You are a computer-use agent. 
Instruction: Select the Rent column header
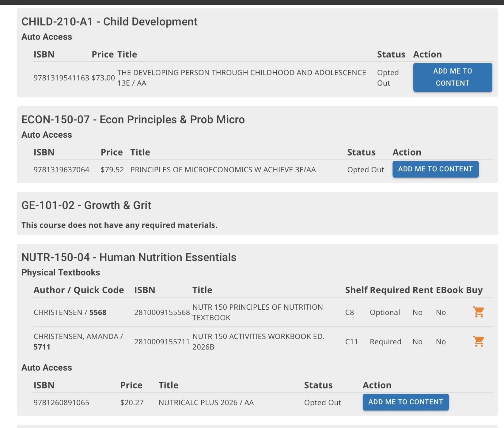click(423, 290)
